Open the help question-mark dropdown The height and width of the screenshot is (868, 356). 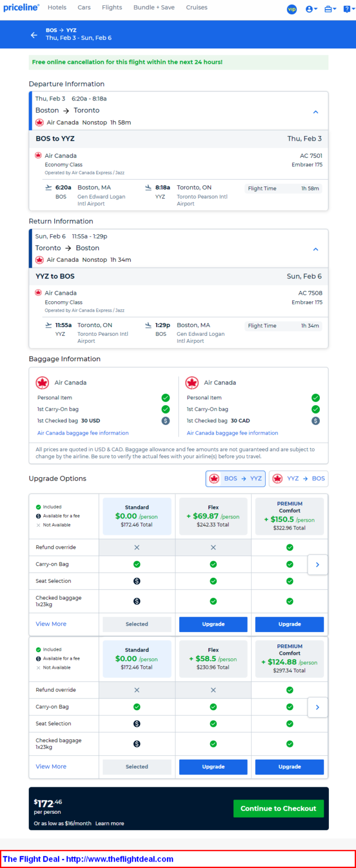348,9
